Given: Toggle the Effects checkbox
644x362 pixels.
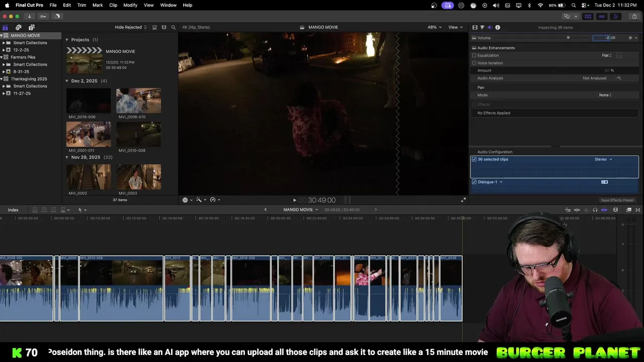Looking at the screenshot, I should click(x=474, y=105).
